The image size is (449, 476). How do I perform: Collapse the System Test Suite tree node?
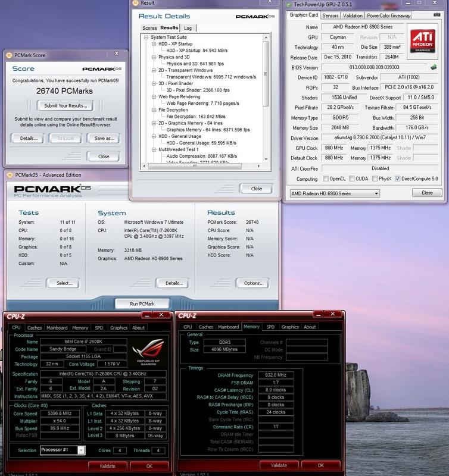(x=146, y=37)
